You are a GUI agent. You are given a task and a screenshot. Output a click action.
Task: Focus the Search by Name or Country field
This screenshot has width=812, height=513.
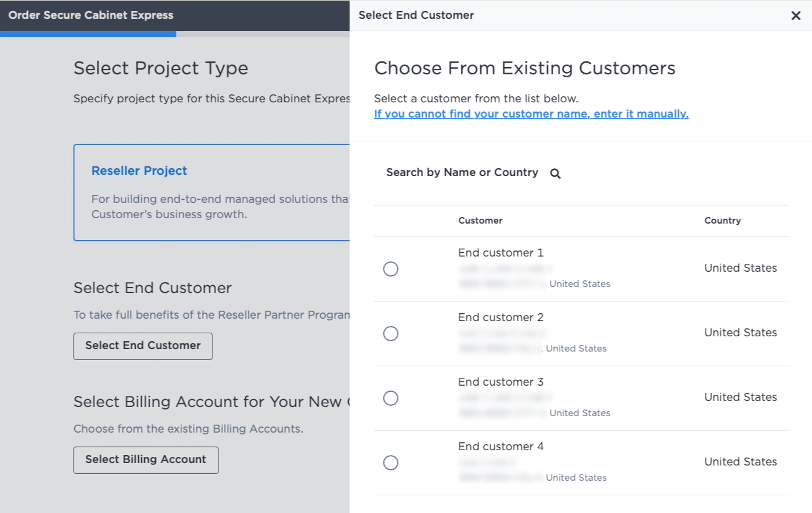pos(463,172)
